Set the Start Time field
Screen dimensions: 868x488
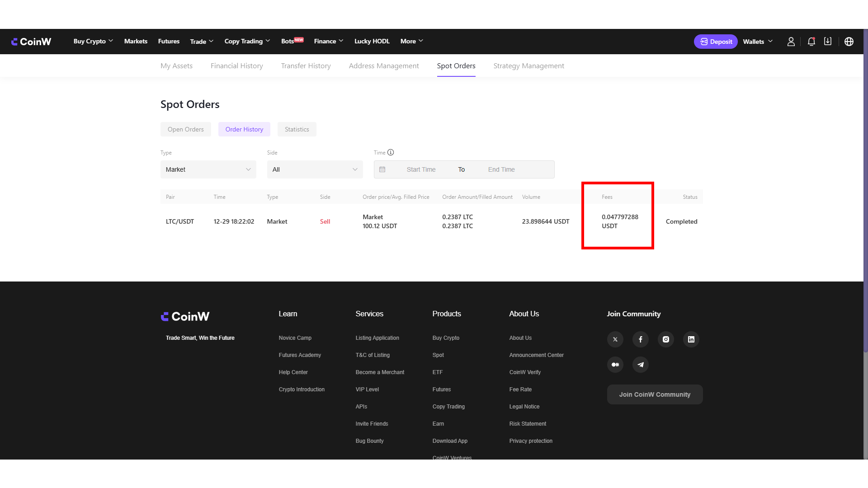(x=421, y=169)
